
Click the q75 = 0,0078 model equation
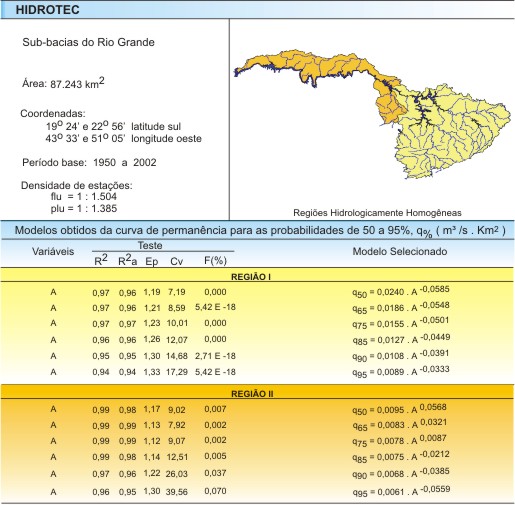(399, 440)
